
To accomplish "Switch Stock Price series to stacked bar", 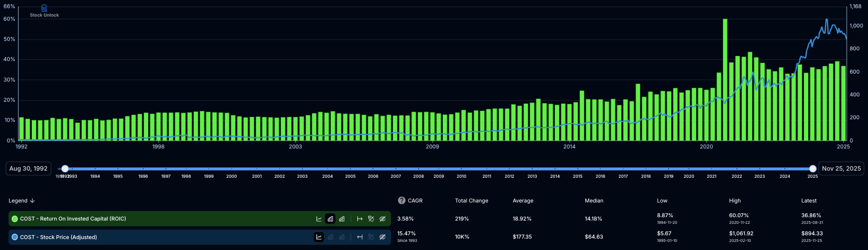I will pos(342,237).
